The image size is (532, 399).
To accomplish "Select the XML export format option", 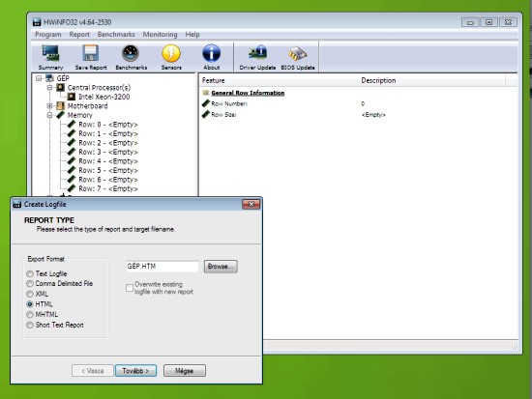I will point(30,294).
